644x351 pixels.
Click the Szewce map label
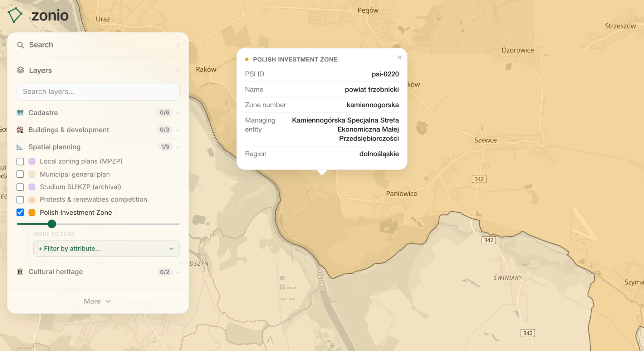(486, 140)
